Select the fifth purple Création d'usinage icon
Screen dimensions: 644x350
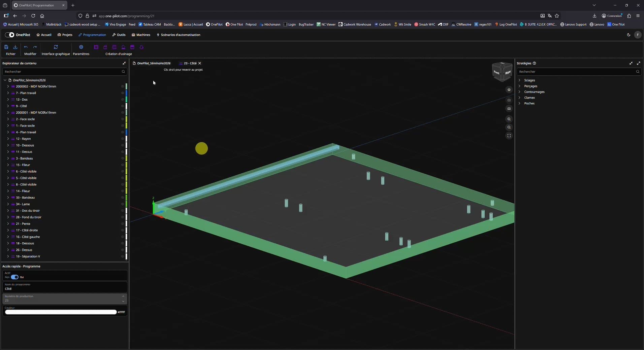click(x=132, y=47)
